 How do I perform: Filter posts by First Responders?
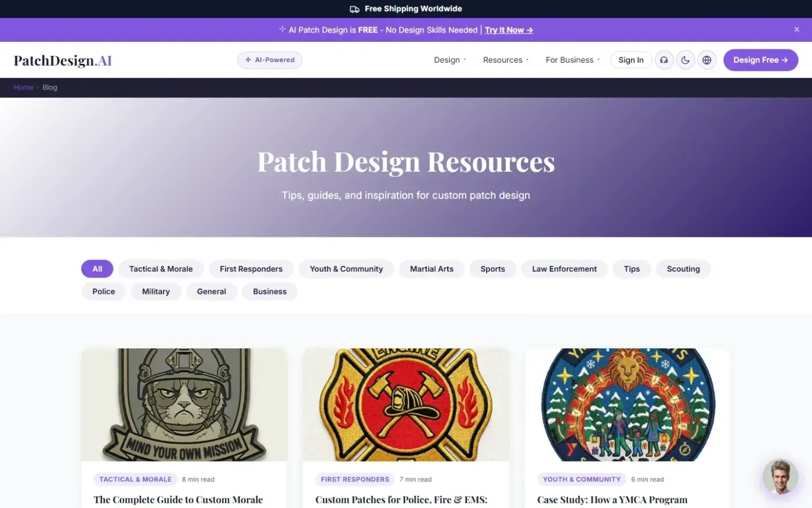click(x=251, y=269)
